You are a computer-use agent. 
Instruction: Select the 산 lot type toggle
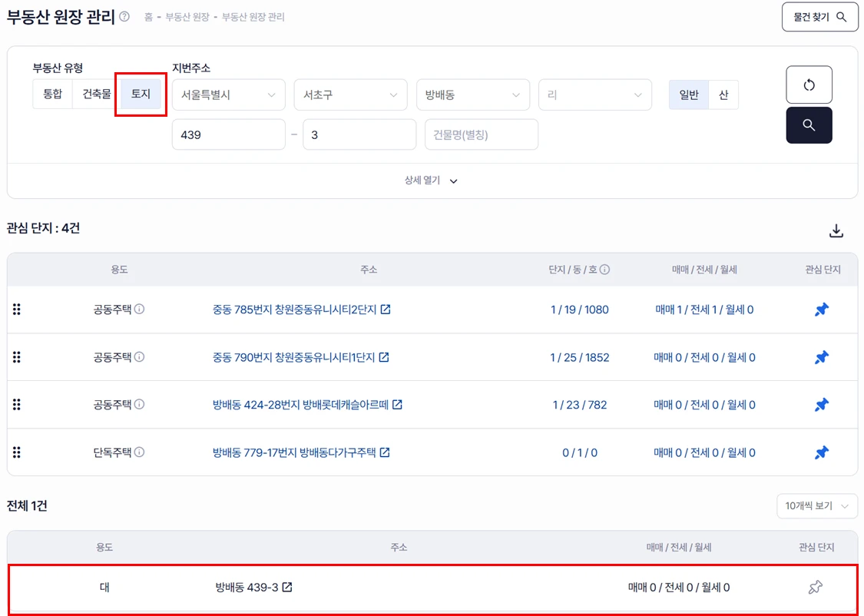tap(723, 95)
